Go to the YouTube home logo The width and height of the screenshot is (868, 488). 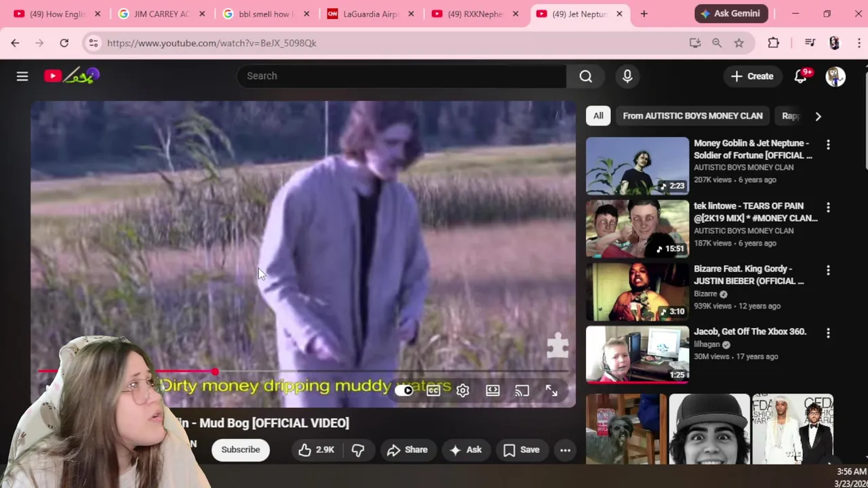[x=72, y=76]
